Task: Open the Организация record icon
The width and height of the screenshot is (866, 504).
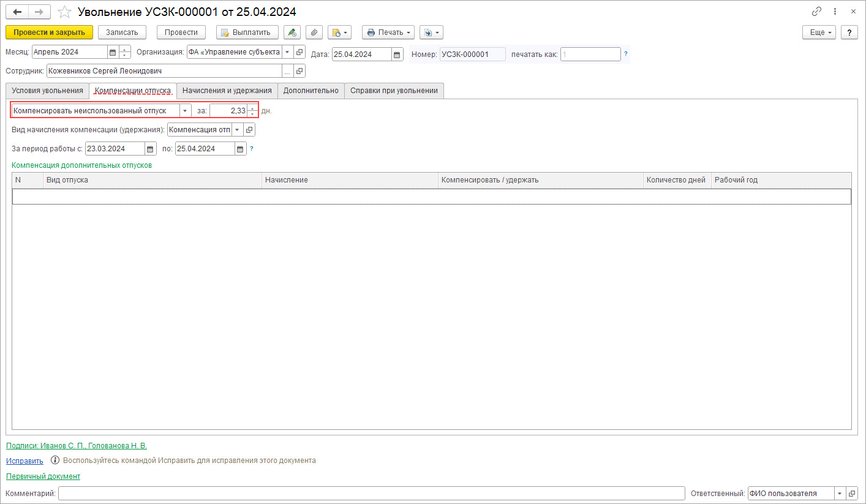Action: point(299,52)
